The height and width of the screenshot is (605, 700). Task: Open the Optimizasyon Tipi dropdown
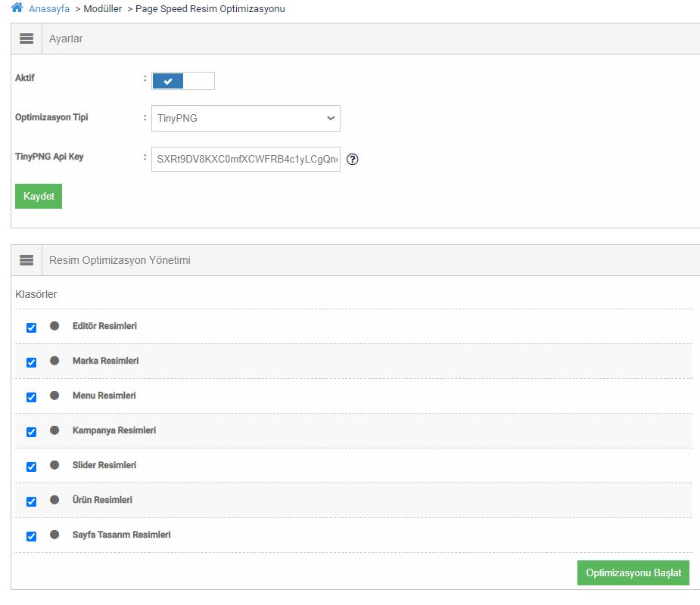(246, 118)
